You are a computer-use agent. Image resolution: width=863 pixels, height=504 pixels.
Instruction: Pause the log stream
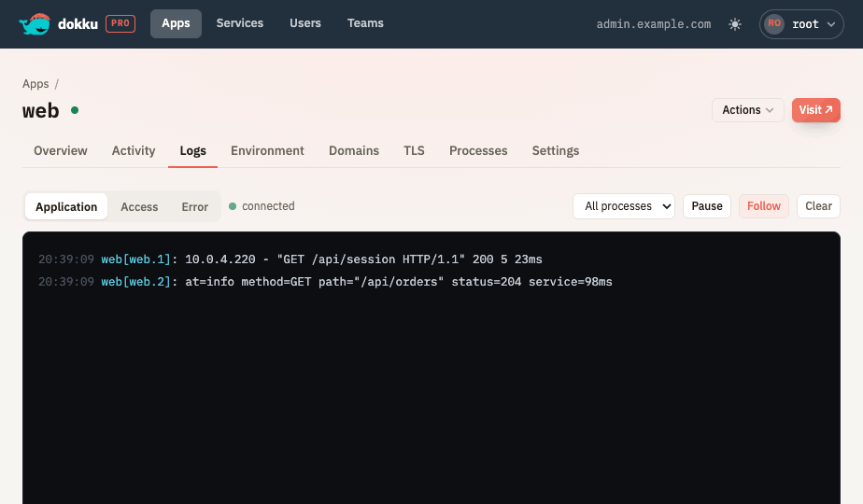(x=707, y=206)
